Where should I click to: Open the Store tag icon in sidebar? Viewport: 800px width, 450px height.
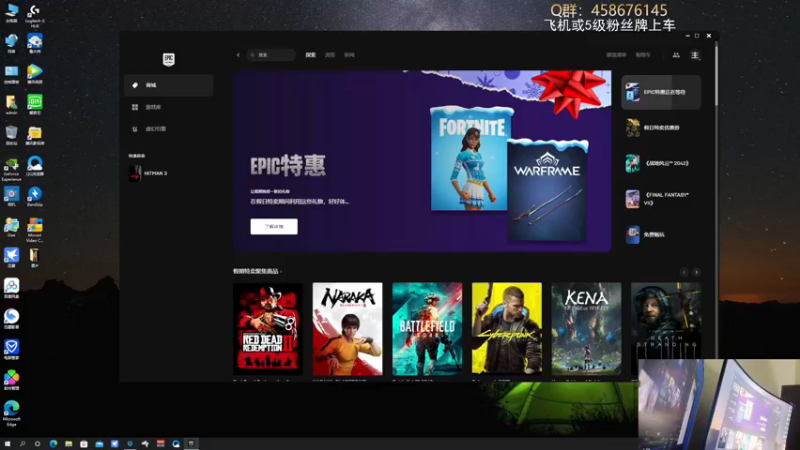[x=135, y=85]
